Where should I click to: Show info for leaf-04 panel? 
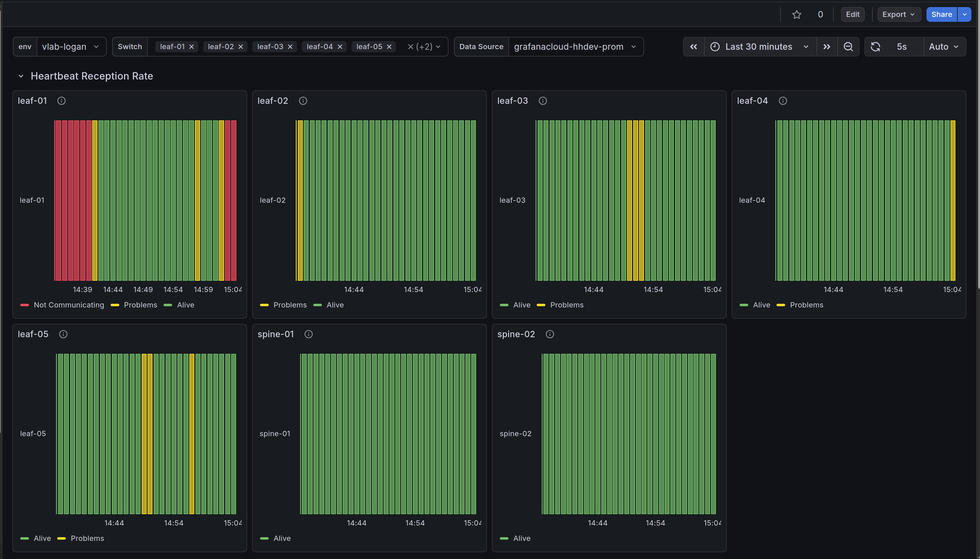click(783, 101)
